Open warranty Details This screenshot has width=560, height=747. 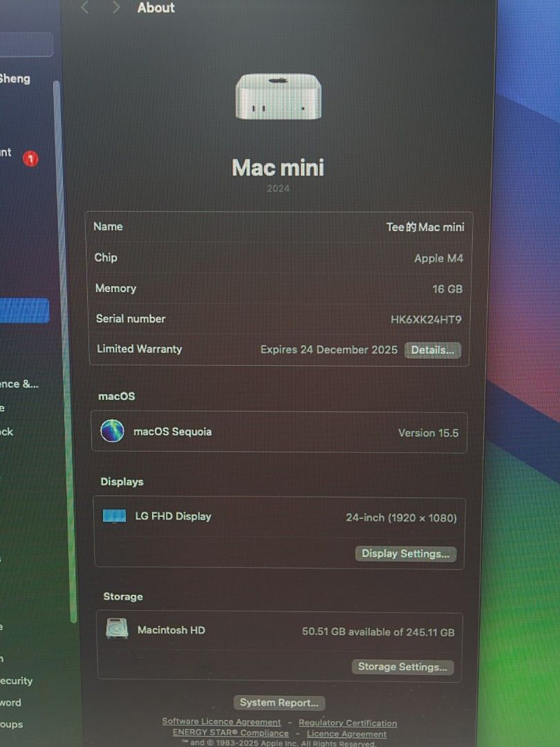pyautogui.click(x=433, y=350)
